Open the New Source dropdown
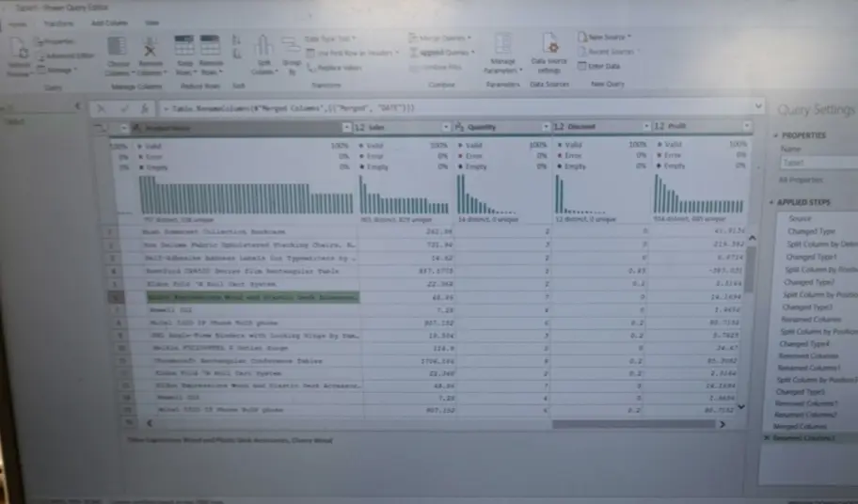 pyautogui.click(x=604, y=37)
